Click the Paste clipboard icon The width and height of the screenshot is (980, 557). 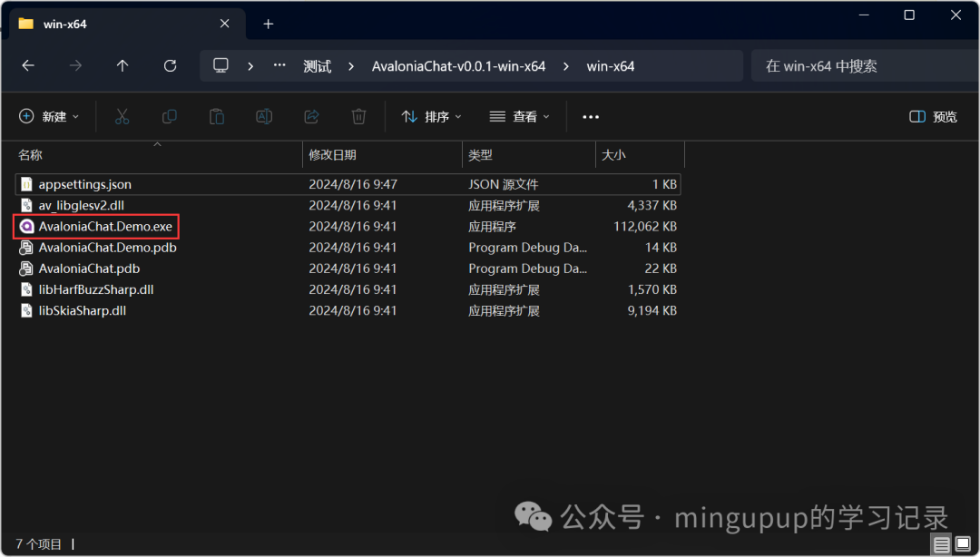point(216,116)
